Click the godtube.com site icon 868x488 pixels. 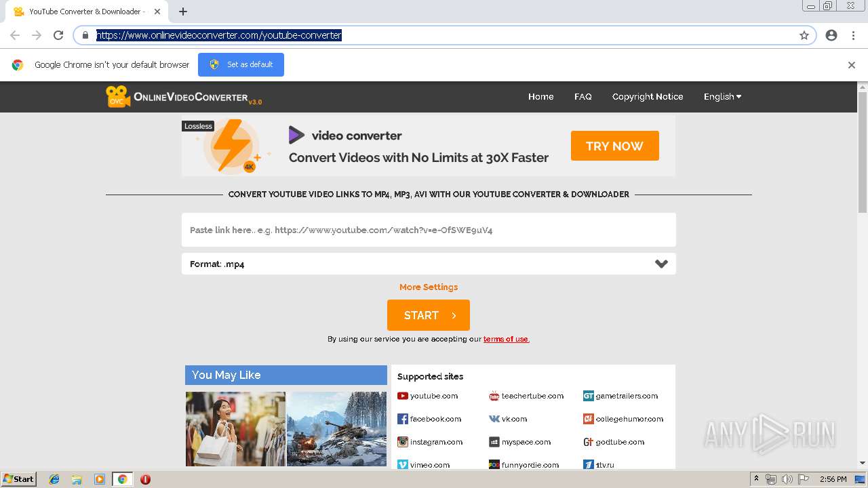point(589,442)
